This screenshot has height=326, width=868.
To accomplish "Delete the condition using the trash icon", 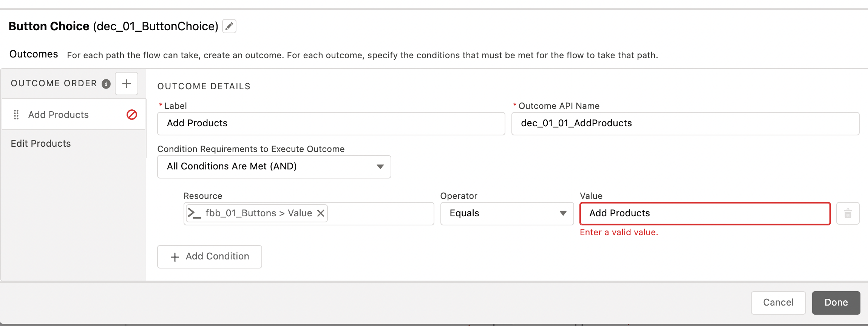I will pyautogui.click(x=848, y=214).
